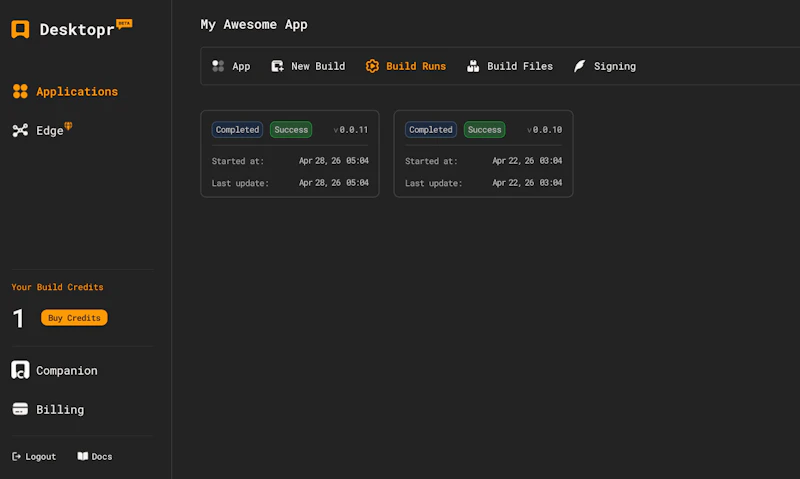Viewport: 800px width, 479px height.
Task: Click the Your Build Credits label
Action: 58,287
